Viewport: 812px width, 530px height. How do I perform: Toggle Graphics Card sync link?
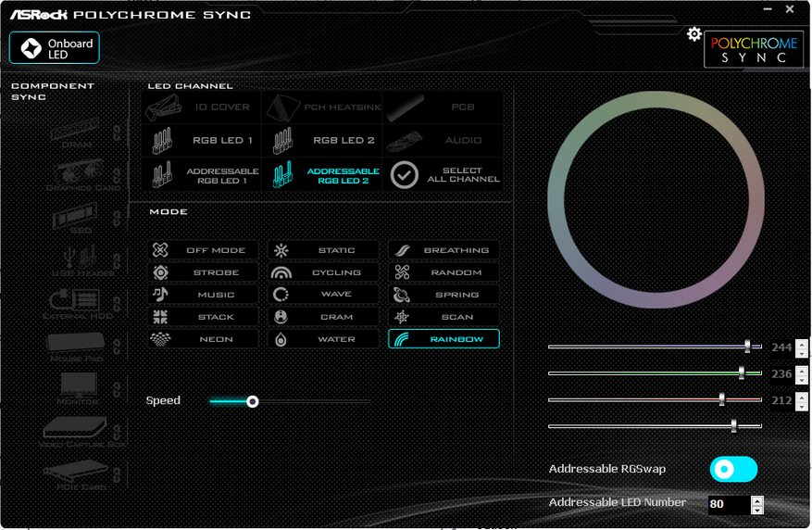pyautogui.click(x=117, y=176)
